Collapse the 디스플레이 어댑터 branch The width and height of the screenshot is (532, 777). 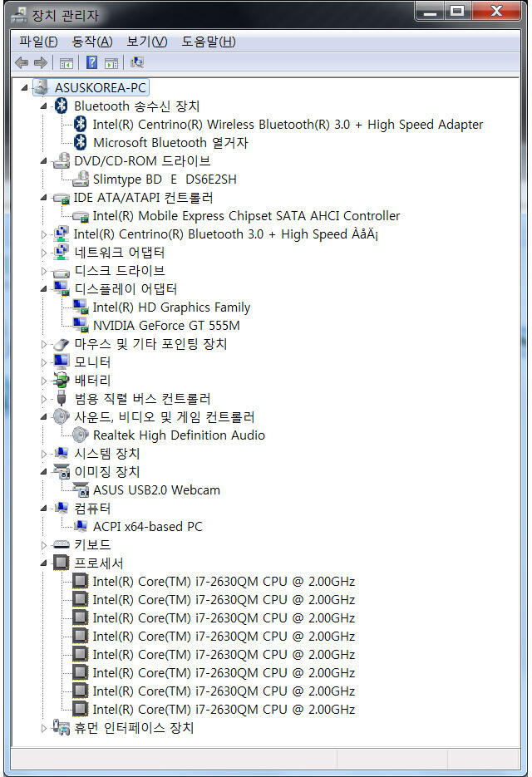point(43,289)
